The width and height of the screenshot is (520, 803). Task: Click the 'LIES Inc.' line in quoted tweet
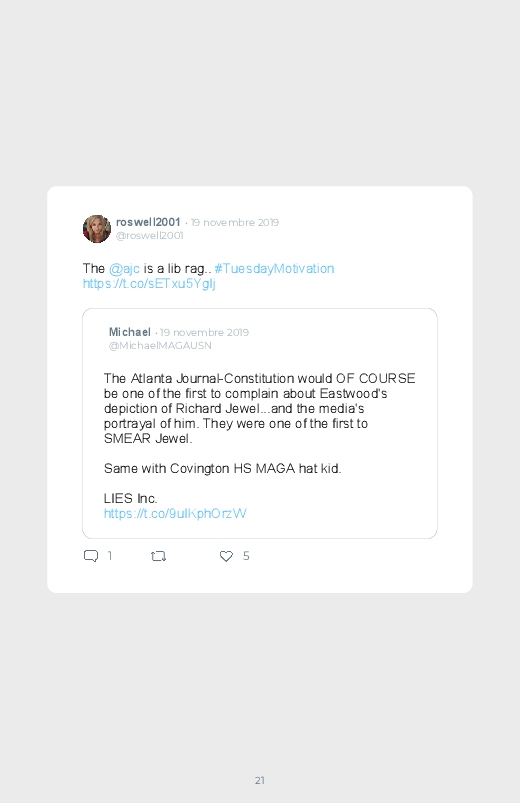tap(130, 498)
